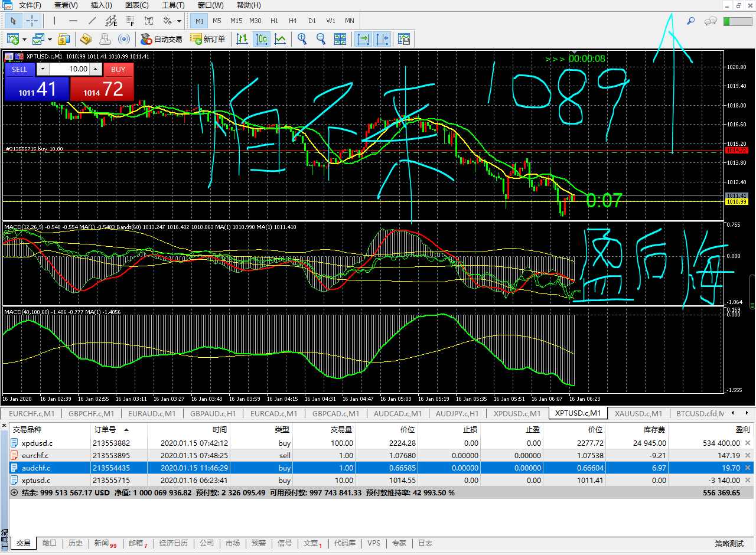Open the shapes and objects tool
This screenshot has width=756, height=555.
[x=167, y=21]
